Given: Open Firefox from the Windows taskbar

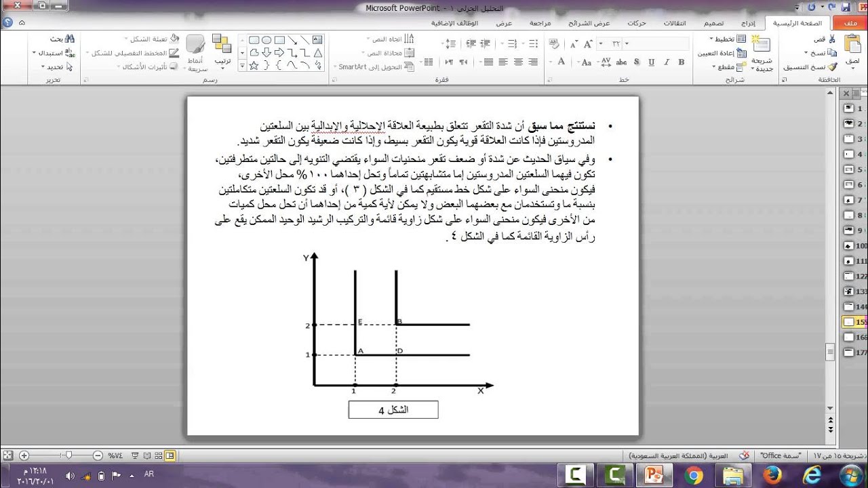Looking at the screenshot, I should [771, 475].
